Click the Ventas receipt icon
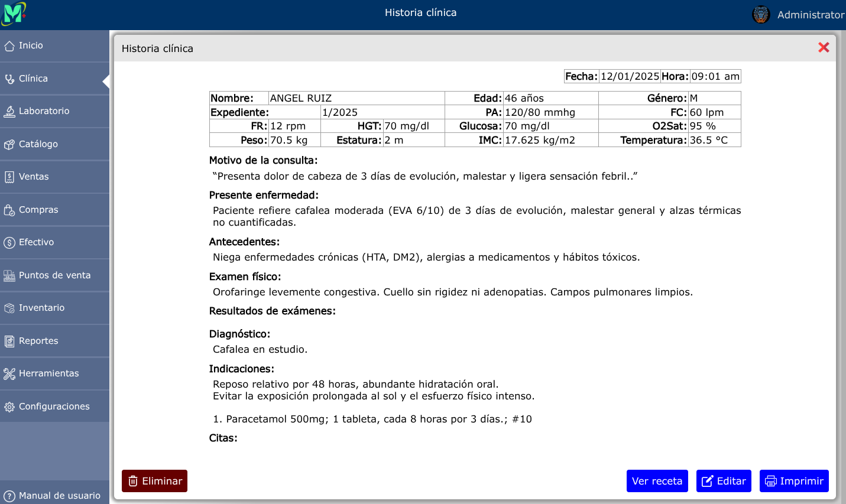The width and height of the screenshot is (846, 504). [9, 177]
